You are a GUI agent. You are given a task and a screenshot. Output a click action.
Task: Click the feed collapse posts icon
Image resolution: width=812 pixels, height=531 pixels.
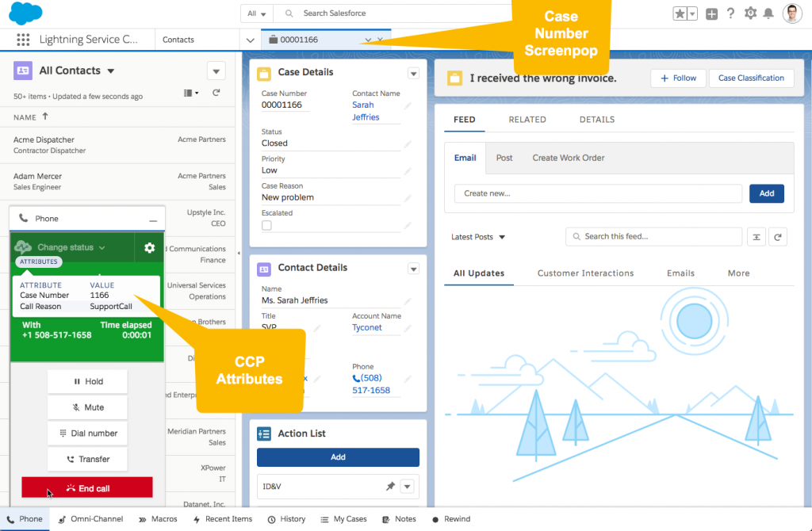(756, 237)
